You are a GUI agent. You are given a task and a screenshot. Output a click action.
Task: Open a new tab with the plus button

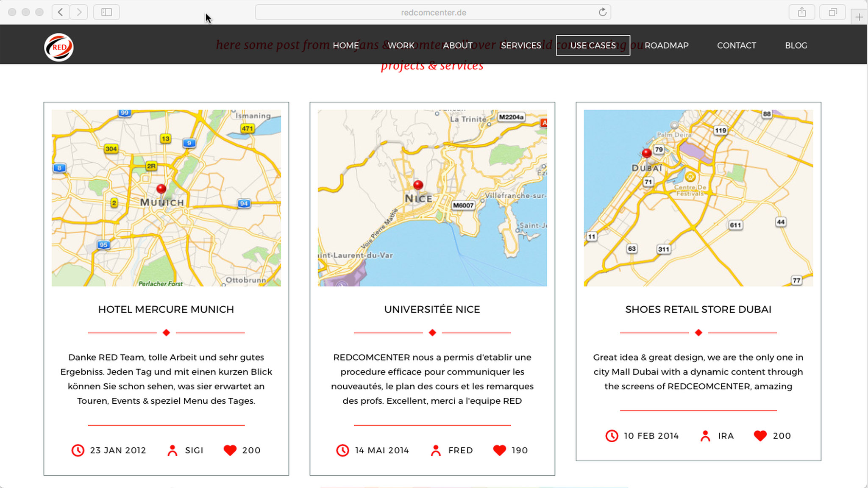(859, 17)
